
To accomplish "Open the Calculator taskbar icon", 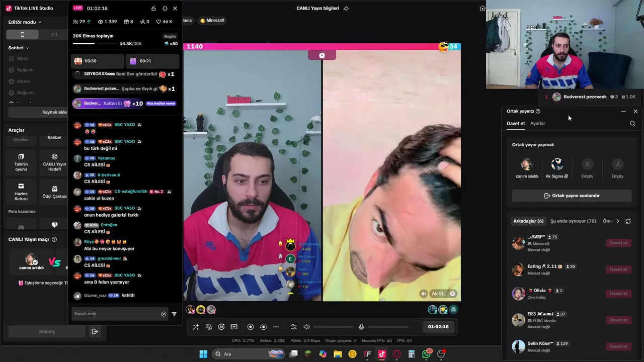I will [412, 354].
